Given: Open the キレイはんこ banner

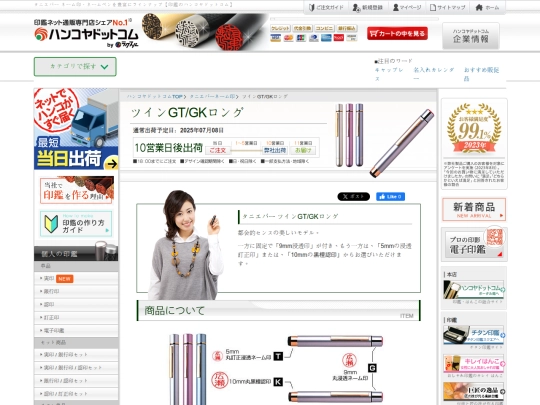Looking at the screenshot, I should tap(474, 364).
